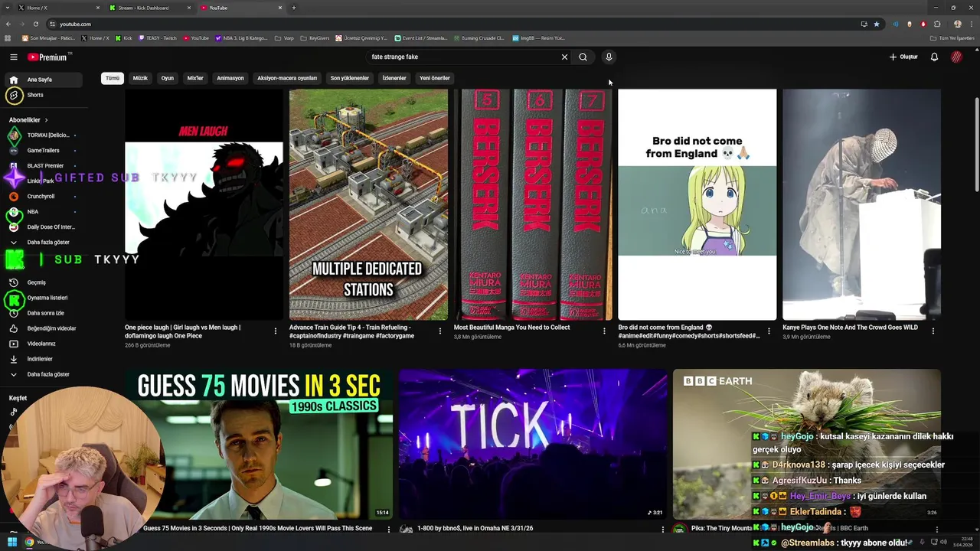Clear the search box with the X icon
Screen dimensions: 980x551
pyautogui.click(x=564, y=57)
